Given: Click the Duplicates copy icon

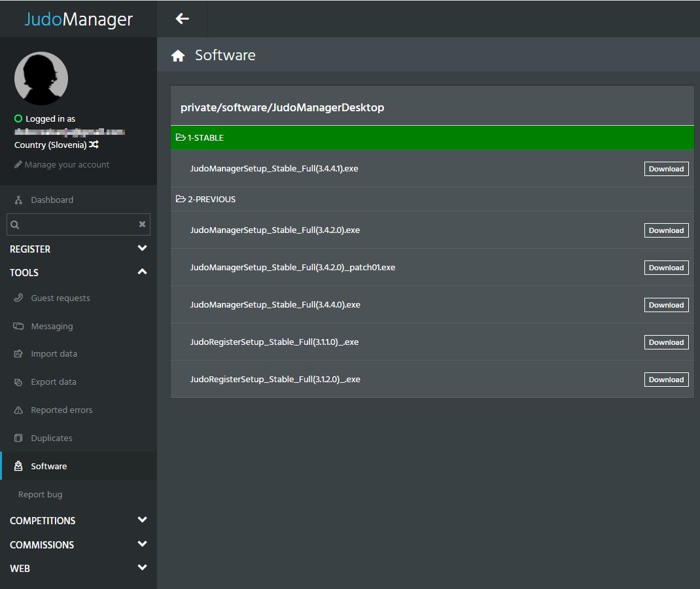Looking at the screenshot, I should pyautogui.click(x=18, y=438).
